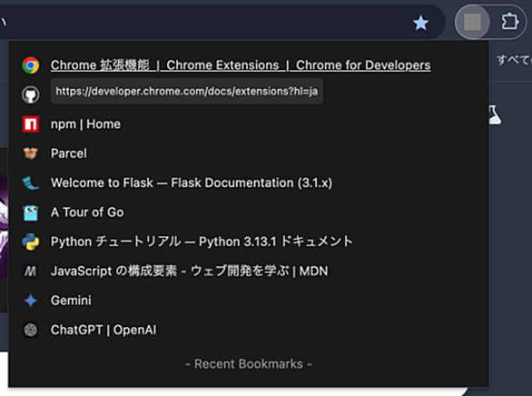Click the Python logo favicon
Image resolution: width=532 pixels, height=396 pixels.
pos(31,242)
